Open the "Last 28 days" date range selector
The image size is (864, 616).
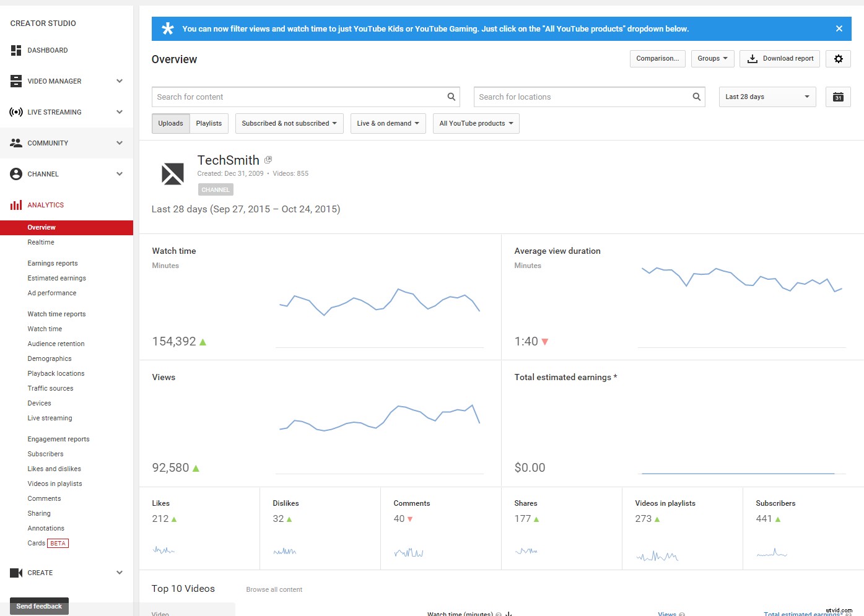pyautogui.click(x=767, y=97)
